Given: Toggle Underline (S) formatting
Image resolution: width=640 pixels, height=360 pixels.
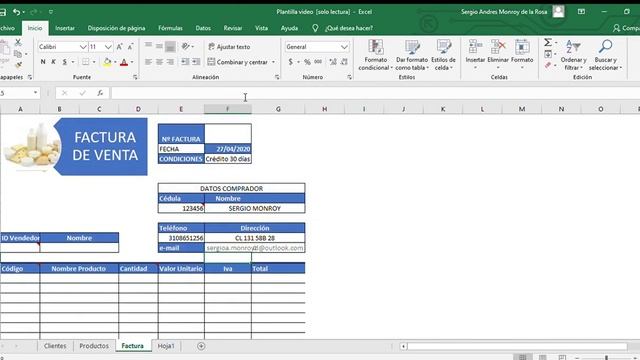Looking at the screenshot, I should point(64,62).
